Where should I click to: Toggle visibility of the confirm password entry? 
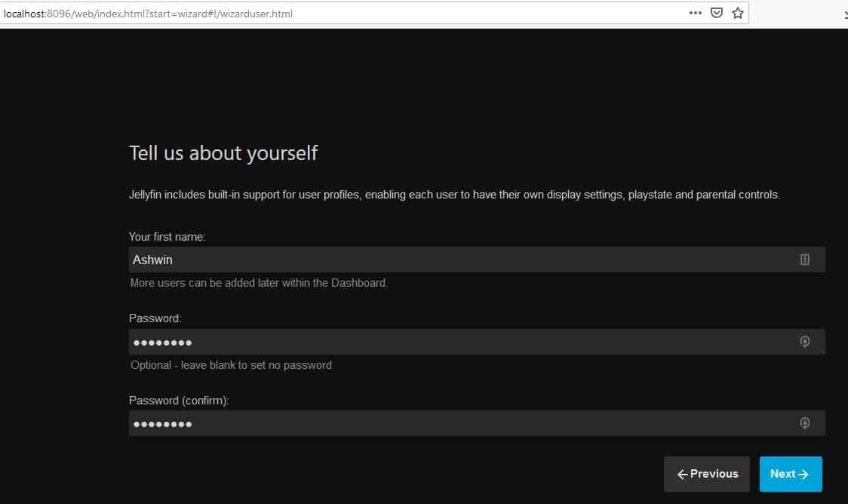click(804, 423)
